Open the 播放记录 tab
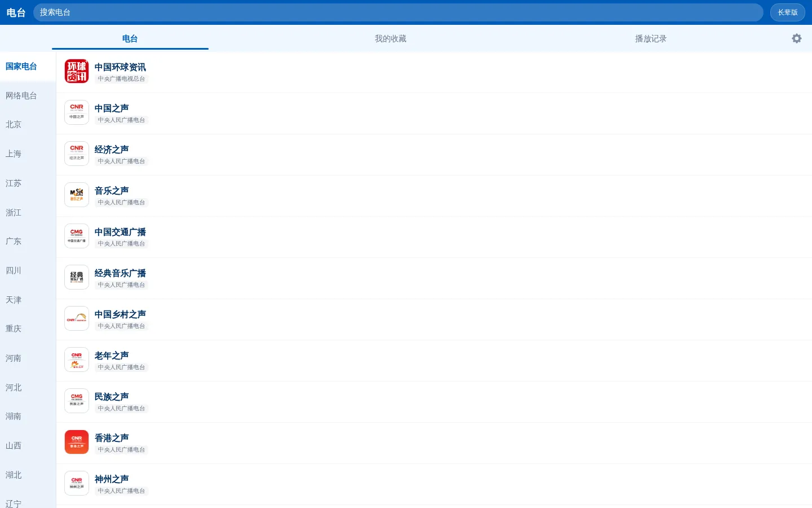The width and height of the screenshot is (812, 508). tap(651, 38)
